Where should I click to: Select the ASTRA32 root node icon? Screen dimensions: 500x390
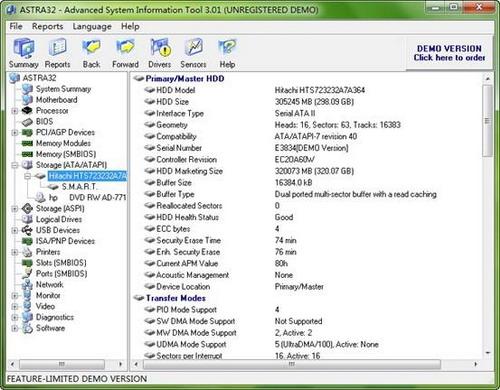(15, 78)
